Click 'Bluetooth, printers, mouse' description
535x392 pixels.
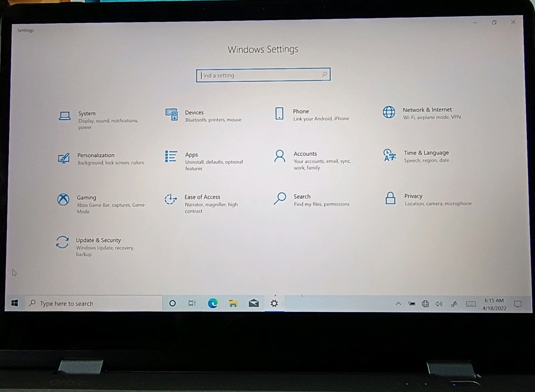pos(213,120)
